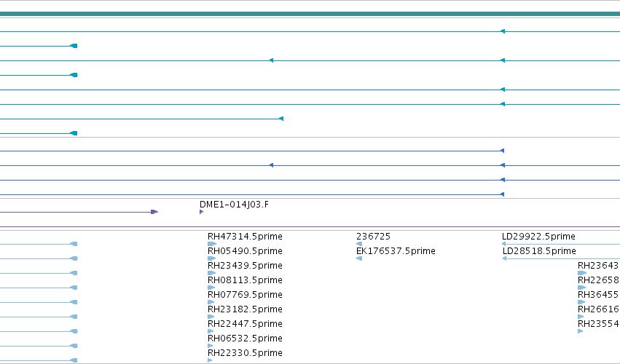Click the arrow glyph beneath RH26616
The image size is (620, 364).
coord(581,317)
